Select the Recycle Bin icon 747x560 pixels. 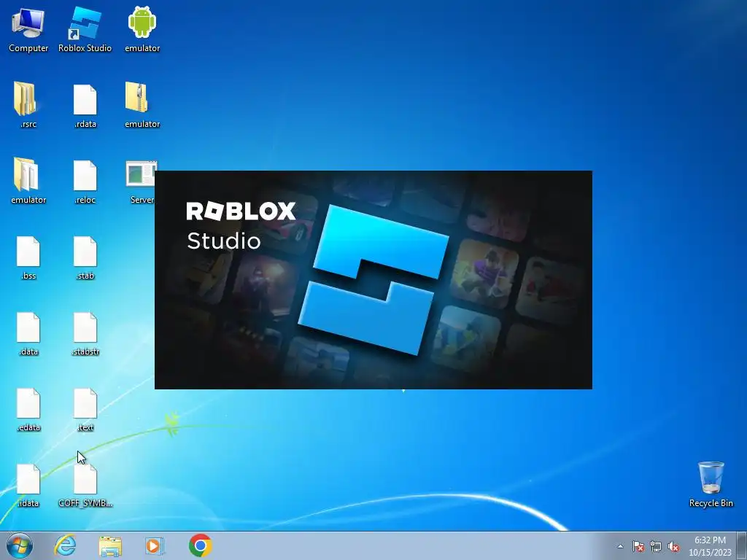point(711,483)
